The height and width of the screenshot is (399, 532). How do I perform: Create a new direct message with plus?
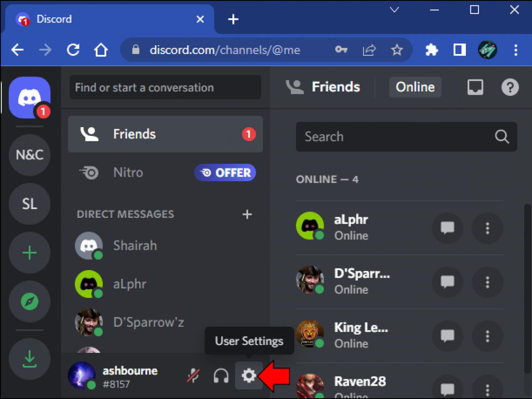pos(247,214)
